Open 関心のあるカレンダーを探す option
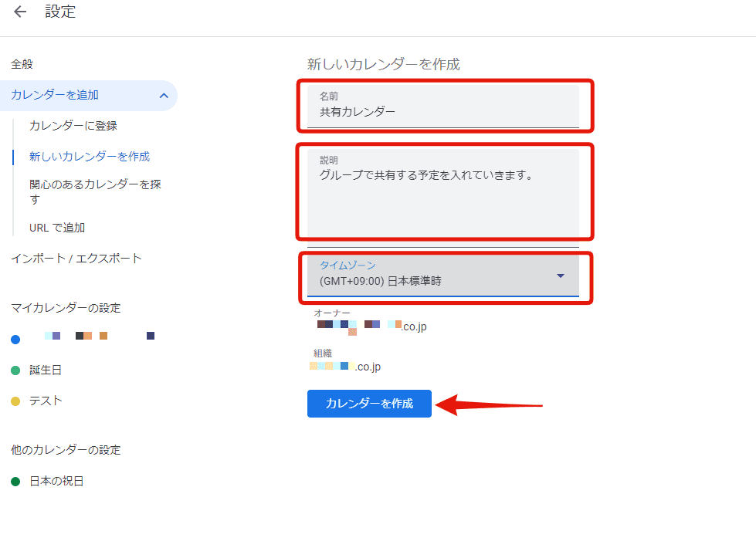This screenshot has height=548, width=756. (x=95, y=191)
